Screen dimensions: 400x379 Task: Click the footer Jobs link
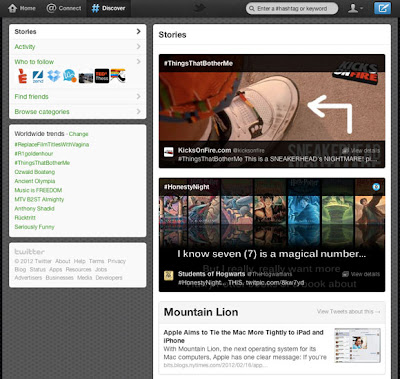101,269
